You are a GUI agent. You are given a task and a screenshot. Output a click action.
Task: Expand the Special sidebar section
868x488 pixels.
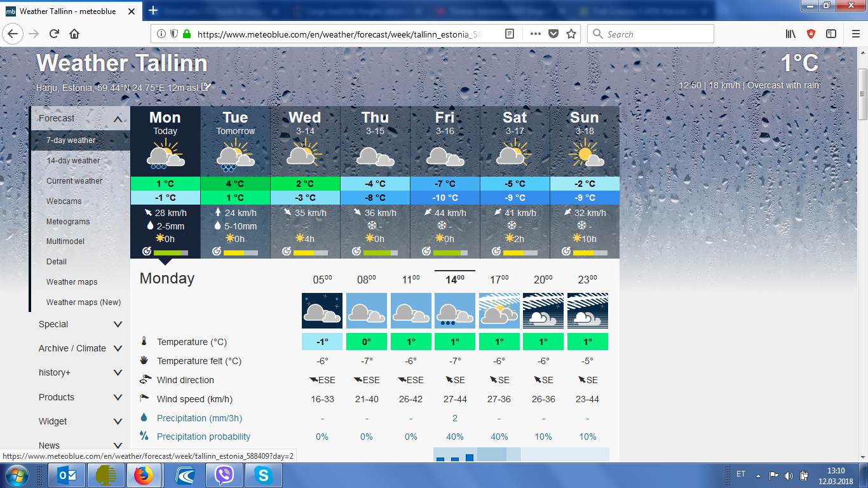coord(118,324)
